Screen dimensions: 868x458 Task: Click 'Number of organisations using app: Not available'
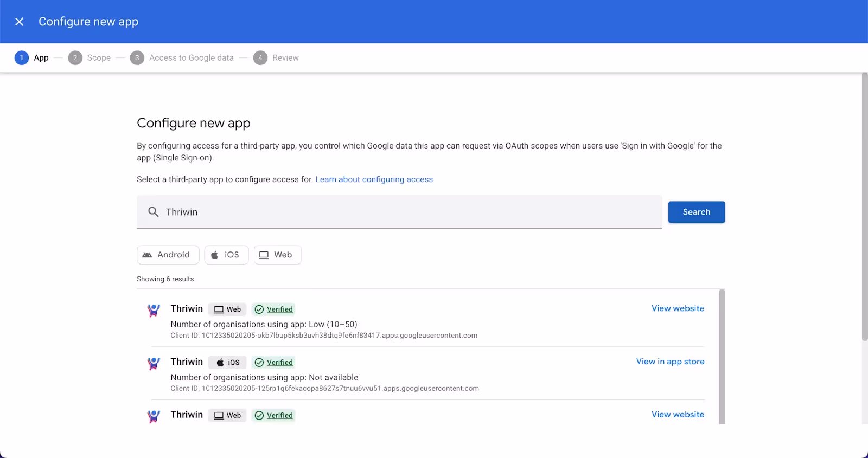click(x=264, y=377)
